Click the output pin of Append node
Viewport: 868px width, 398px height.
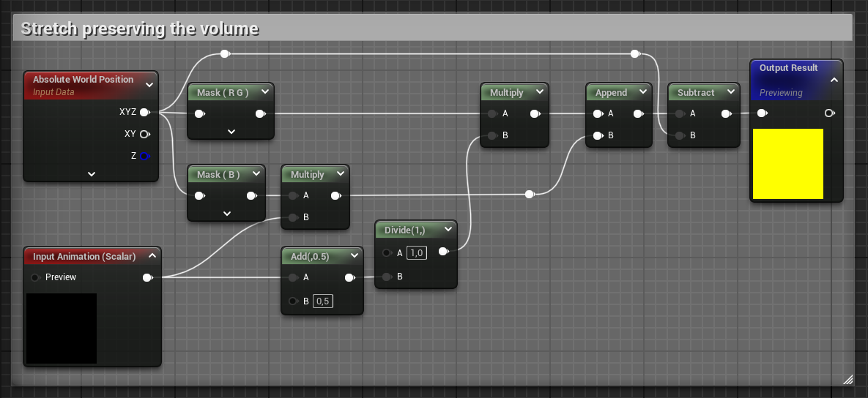[x=638, y=114]
